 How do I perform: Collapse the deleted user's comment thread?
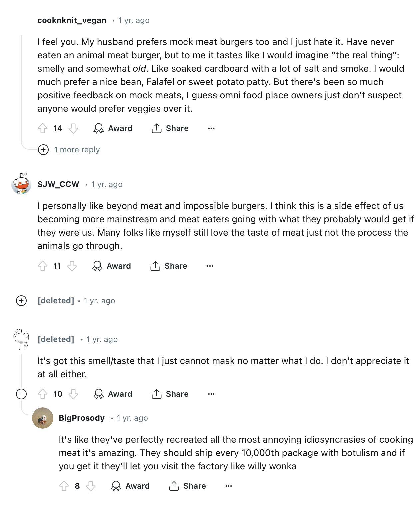[x=21, y=394]
